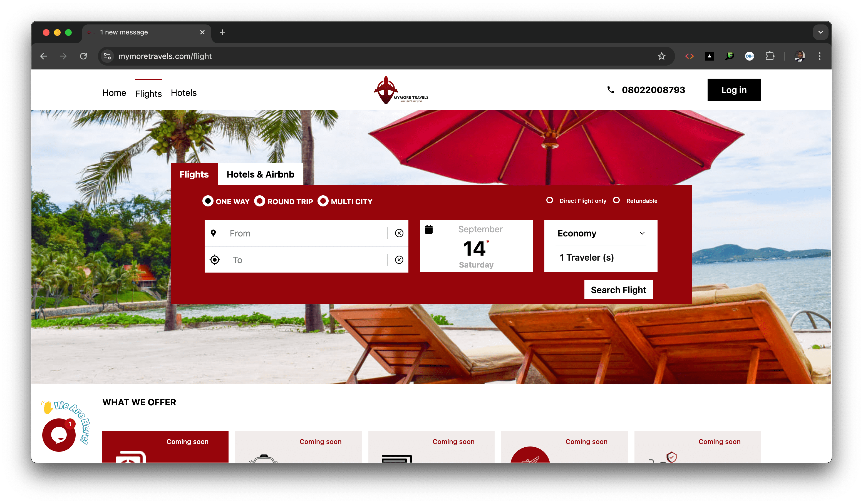
Task: Expand the Economy class dropdown
Action: point(600,233)
